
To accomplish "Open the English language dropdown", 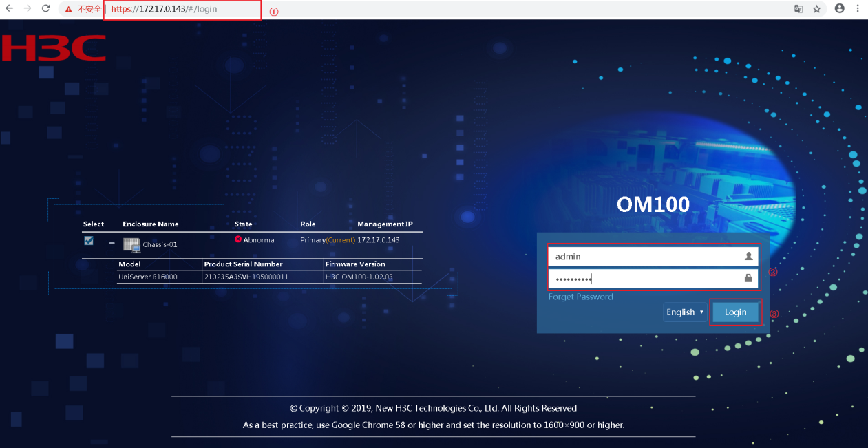I will 685,312.
